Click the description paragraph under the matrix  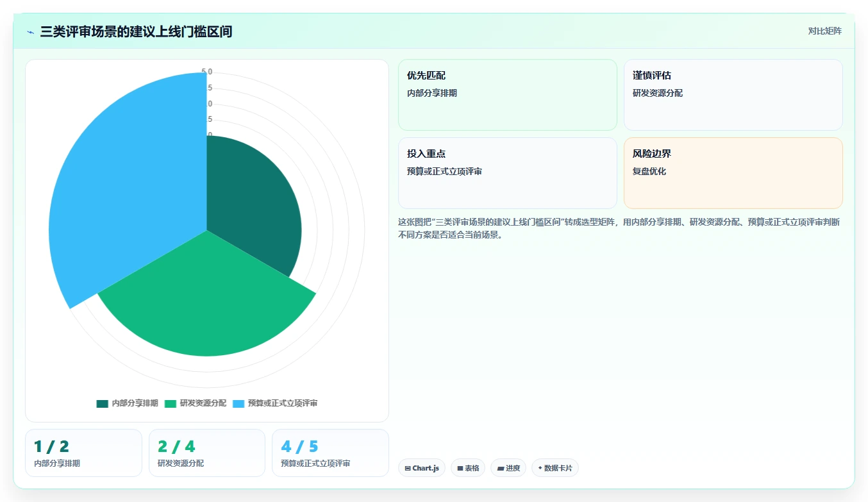619,228
